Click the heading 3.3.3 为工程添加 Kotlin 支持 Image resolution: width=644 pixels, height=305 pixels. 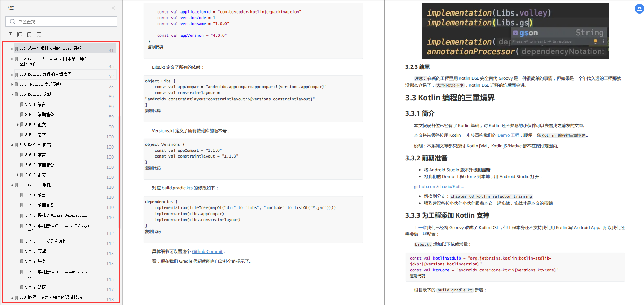(x=447, y=215)
